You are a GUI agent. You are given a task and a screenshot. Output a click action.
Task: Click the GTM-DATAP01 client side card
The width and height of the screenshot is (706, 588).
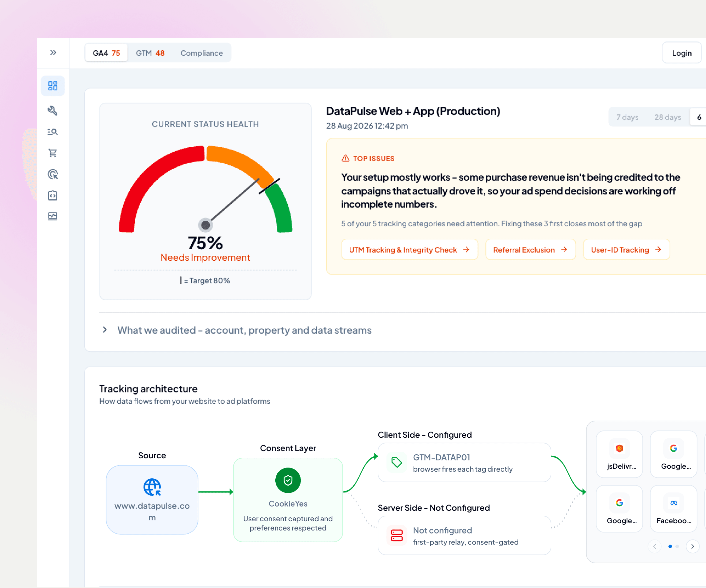coord(464,463)
